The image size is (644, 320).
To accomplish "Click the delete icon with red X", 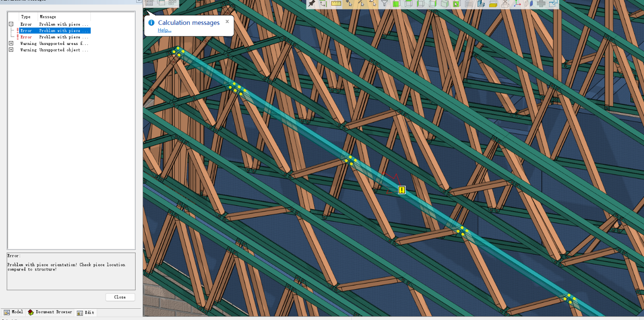I will point(505,4).
